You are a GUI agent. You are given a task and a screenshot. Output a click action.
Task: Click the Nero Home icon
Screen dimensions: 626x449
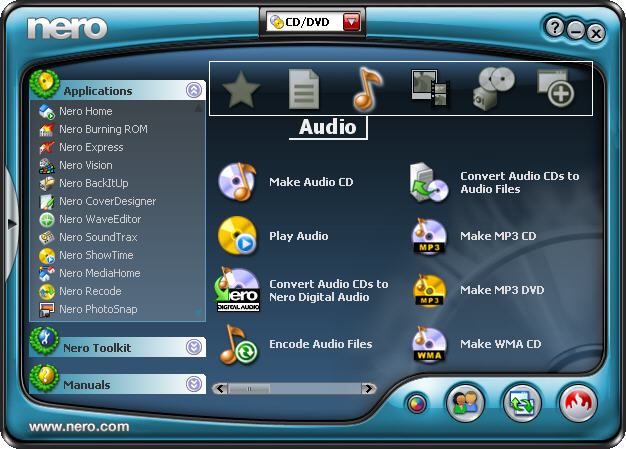click(47, 111)
